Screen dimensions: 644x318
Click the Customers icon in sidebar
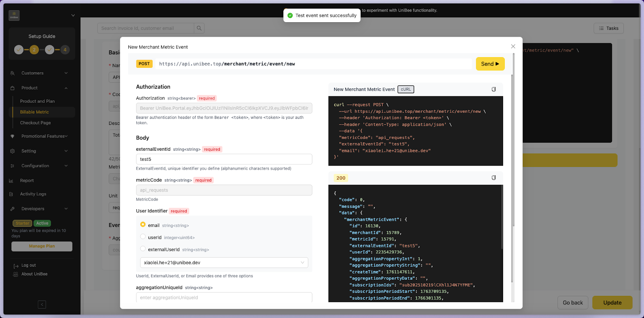(x=12, y=73)
